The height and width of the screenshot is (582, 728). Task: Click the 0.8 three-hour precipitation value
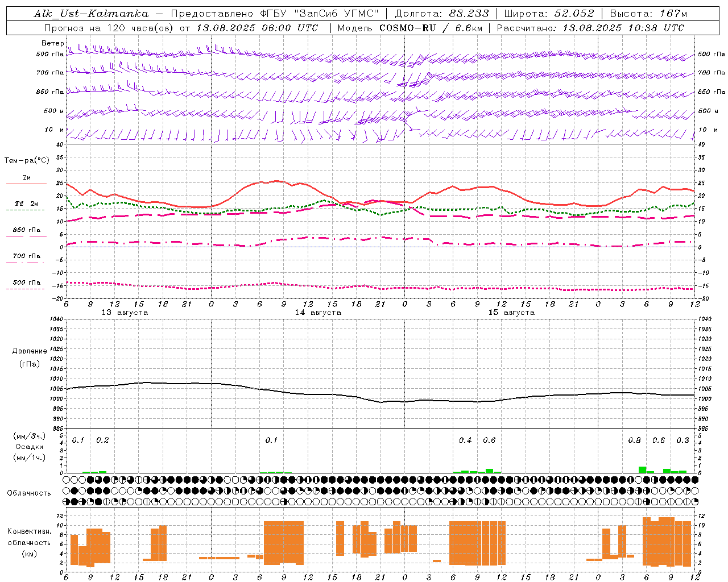[634, 440]
